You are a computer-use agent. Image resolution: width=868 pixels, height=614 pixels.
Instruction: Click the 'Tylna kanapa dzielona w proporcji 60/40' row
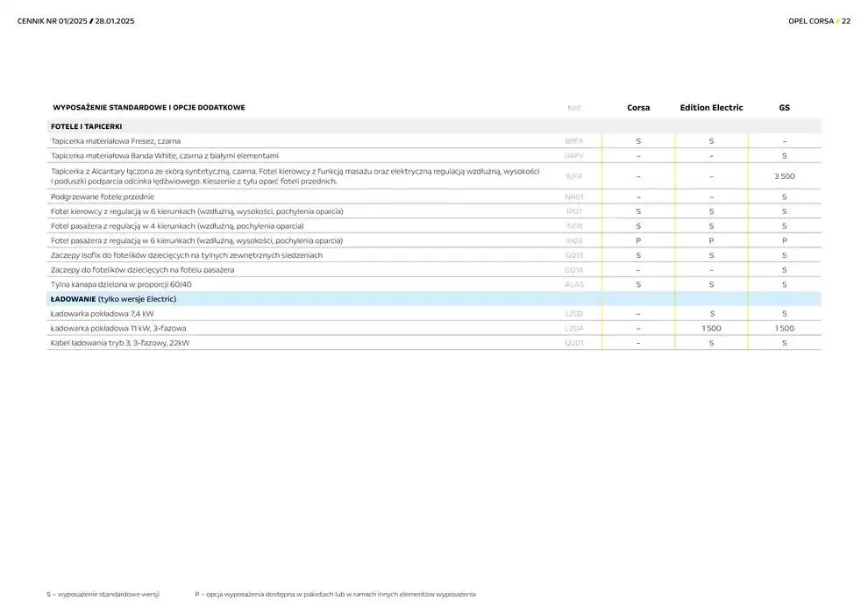click(x=121, y=285)
